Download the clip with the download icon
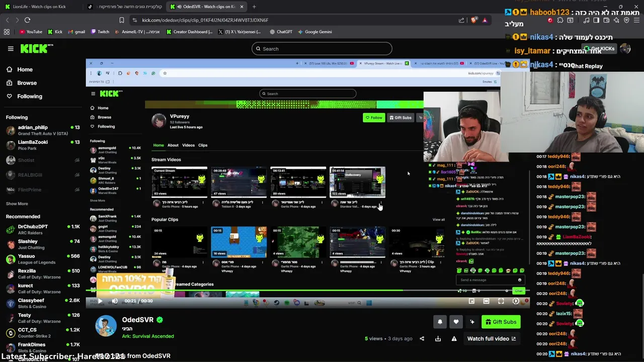 point(438,339)
